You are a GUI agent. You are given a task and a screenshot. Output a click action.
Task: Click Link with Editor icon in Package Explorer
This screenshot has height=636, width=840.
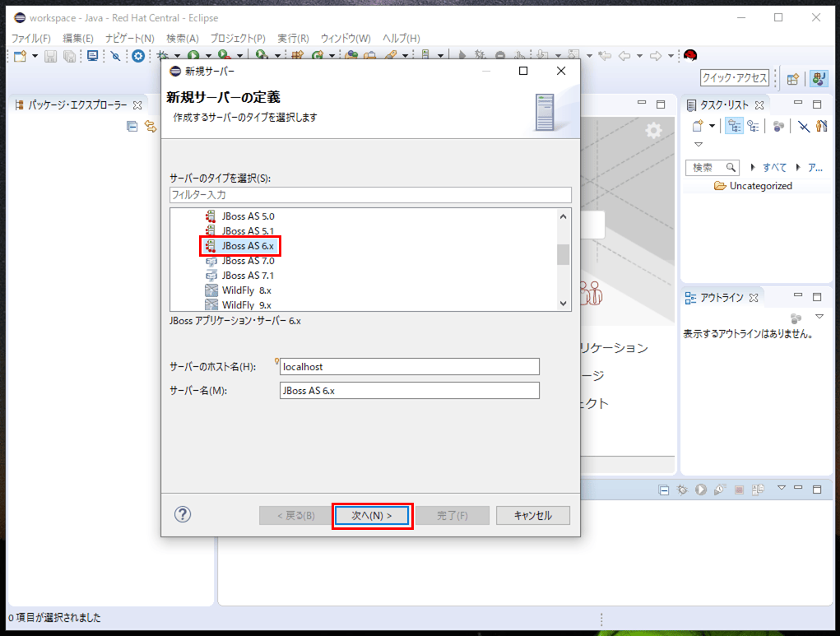[151, 126]
